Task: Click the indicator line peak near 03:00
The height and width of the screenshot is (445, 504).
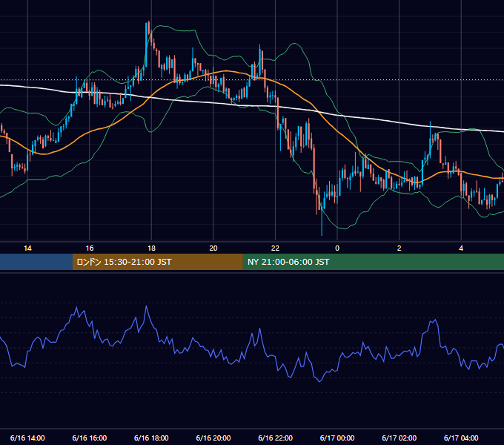Action: pyautogui.click(x=435, y=320)
